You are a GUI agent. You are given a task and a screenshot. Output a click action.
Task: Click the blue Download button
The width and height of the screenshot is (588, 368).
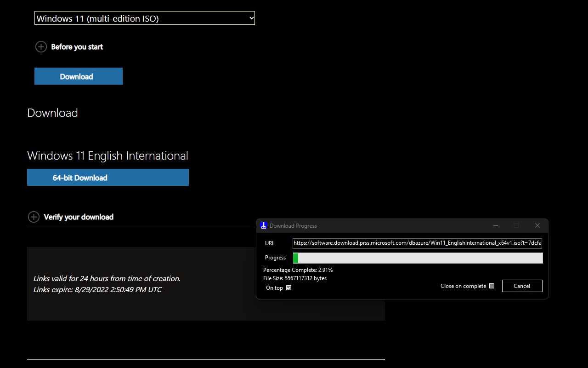click(x=79, y=76)
